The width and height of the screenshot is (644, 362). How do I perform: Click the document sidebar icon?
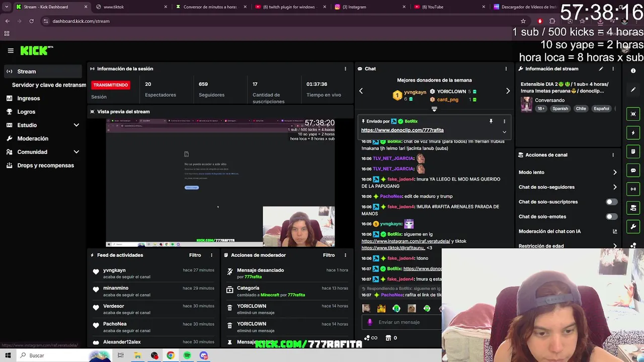click(x=633, y=151)
